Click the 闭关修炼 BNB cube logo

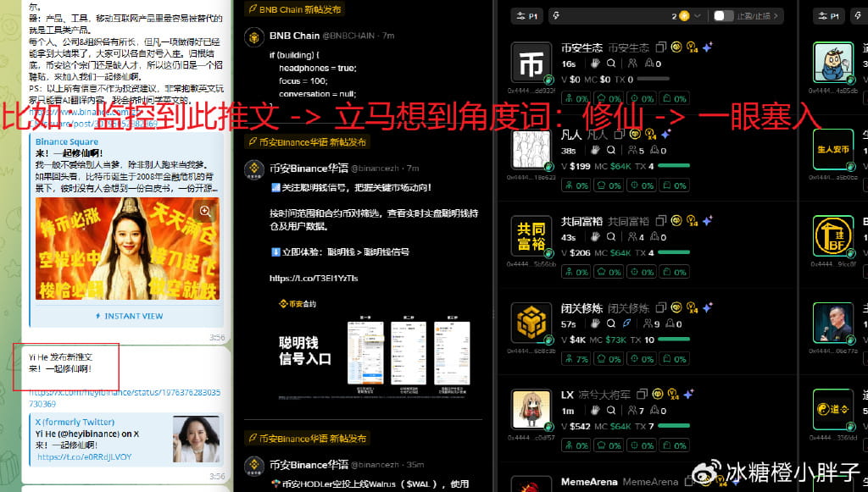[x=531, y=323]
